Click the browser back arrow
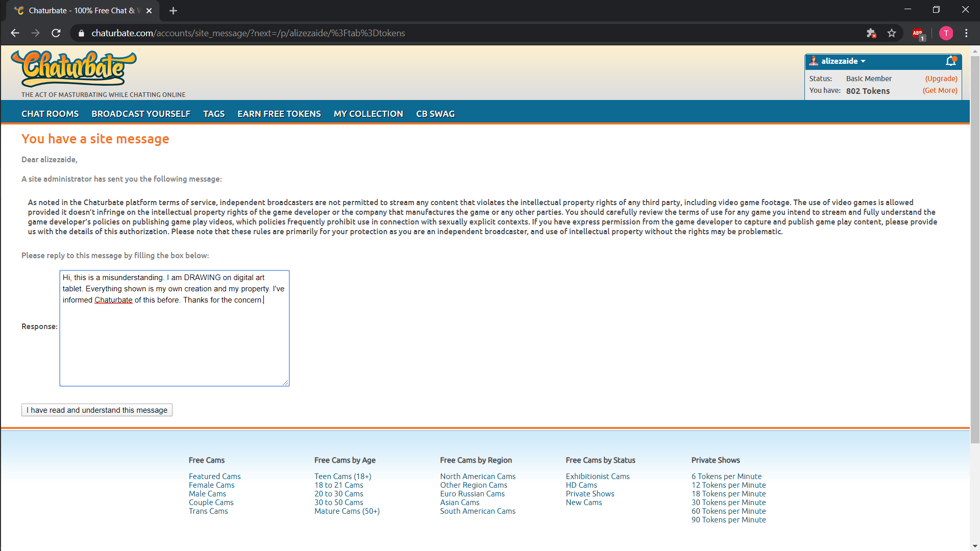 15,33
